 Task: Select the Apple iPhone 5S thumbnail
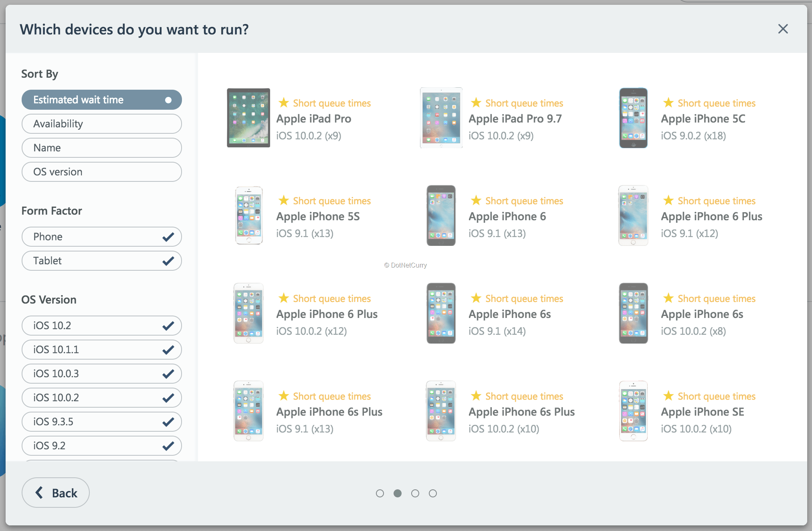[248, 215]
